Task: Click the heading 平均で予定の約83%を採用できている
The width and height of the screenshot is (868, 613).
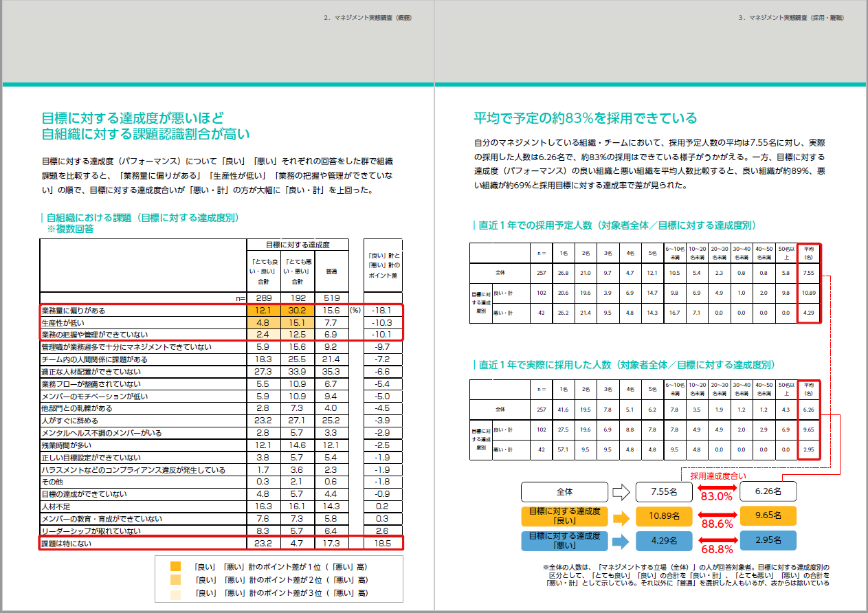Action: click(x=585, y=118)
